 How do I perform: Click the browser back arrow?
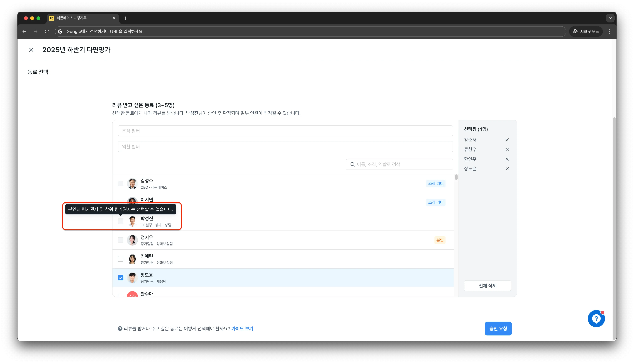click(x=24, y=32)
